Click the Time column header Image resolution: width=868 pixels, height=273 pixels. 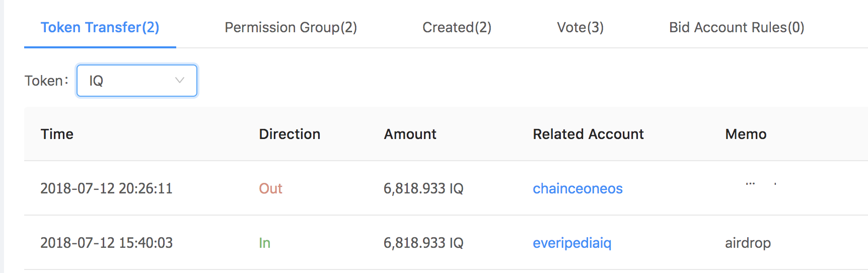[57, 134]
